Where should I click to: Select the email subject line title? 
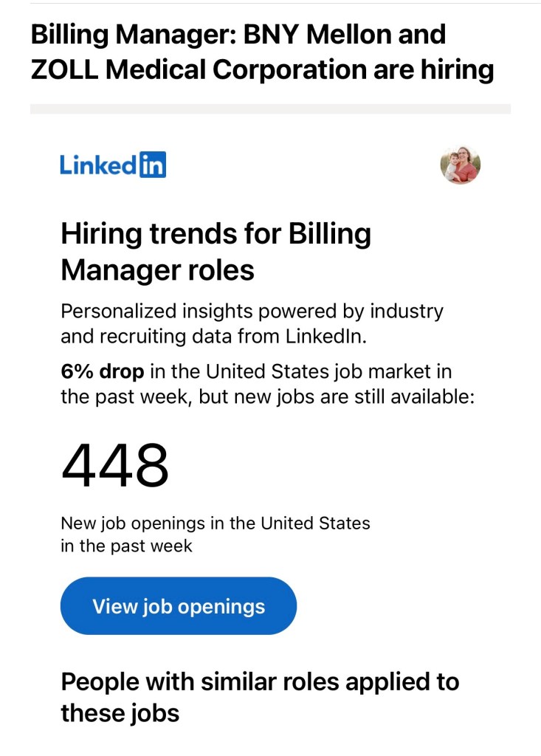262,52
